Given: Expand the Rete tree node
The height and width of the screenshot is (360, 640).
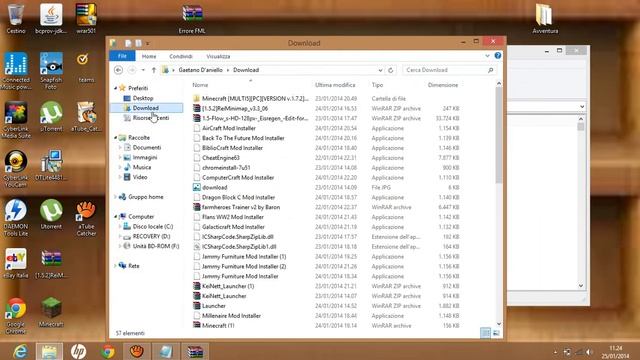Looking at the screenshot, I should point(116,266).
